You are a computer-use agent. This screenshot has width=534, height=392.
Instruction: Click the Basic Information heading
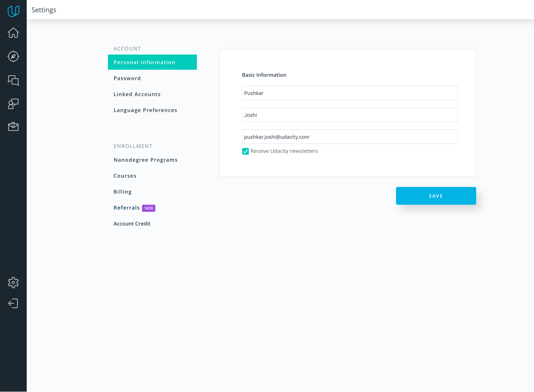click(x=264, y=75)
